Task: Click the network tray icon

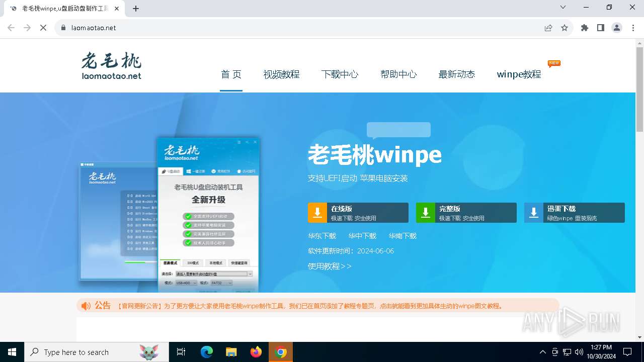Action: coord(567,352)
